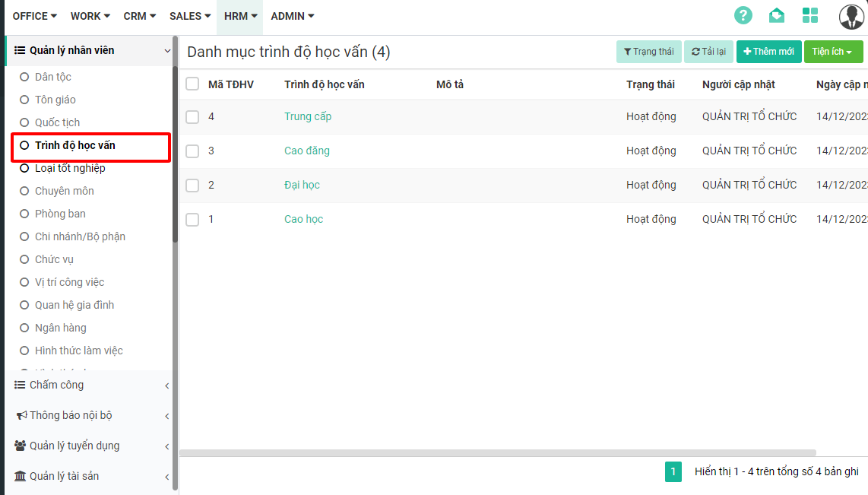The image size is (868, 495).
Task: Expand the HRM menu dropdown
Action: pos(240,16)
